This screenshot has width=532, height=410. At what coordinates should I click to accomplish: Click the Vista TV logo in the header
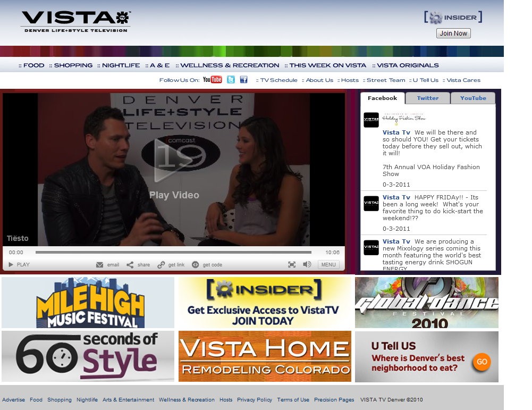point(75,21)
